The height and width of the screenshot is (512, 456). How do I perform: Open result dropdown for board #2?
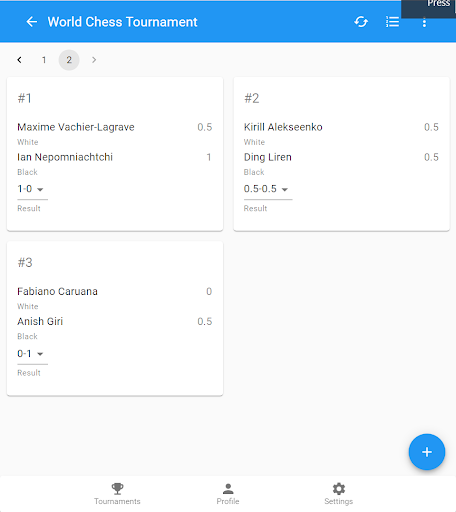(268, 189)
